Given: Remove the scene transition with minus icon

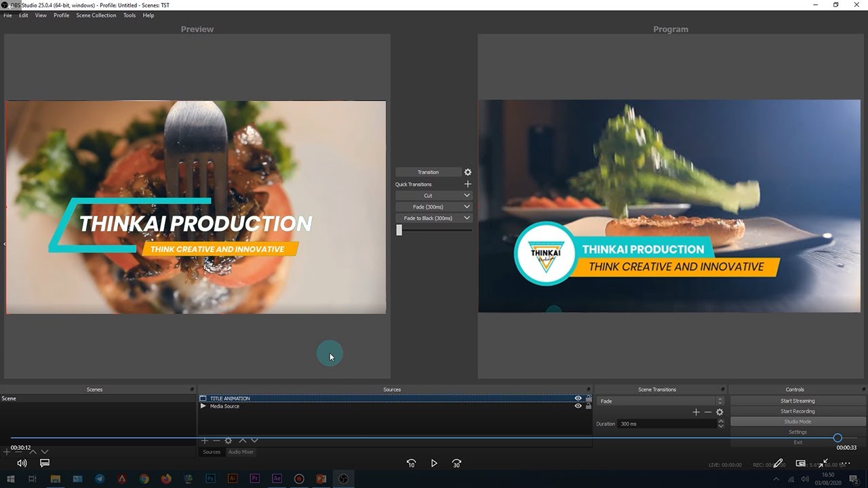Looking at the screenshot, I should coord(707,412).
